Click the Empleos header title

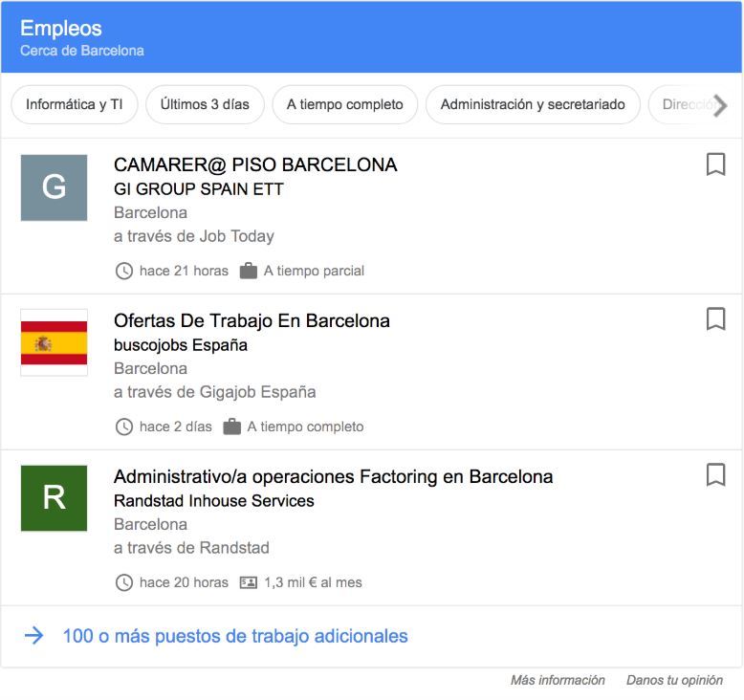pyautogui.click(x=61, y=29)
